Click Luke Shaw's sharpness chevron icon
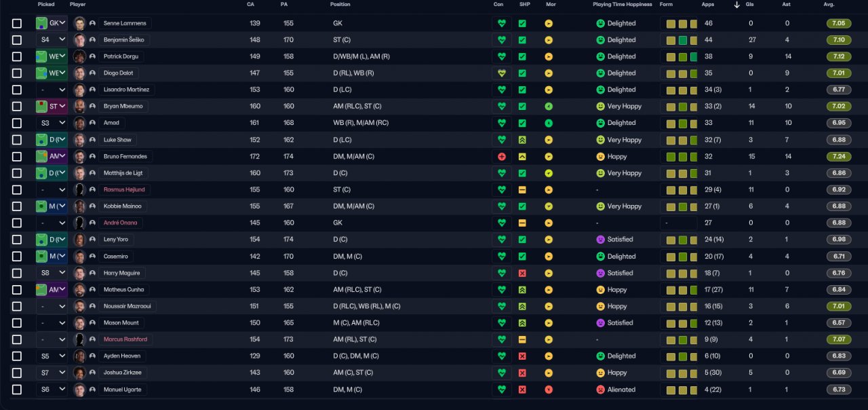Screen dimensions: 868x410 click(x=522, y=140)
